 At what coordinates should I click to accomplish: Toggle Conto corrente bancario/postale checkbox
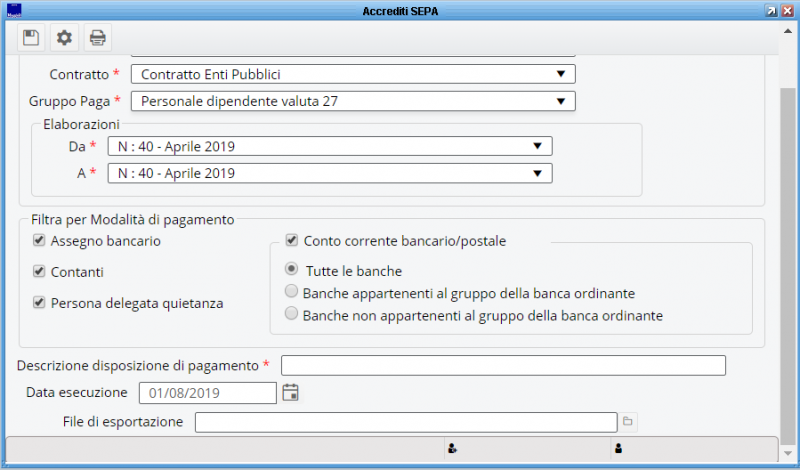click(x=292, y=240)
